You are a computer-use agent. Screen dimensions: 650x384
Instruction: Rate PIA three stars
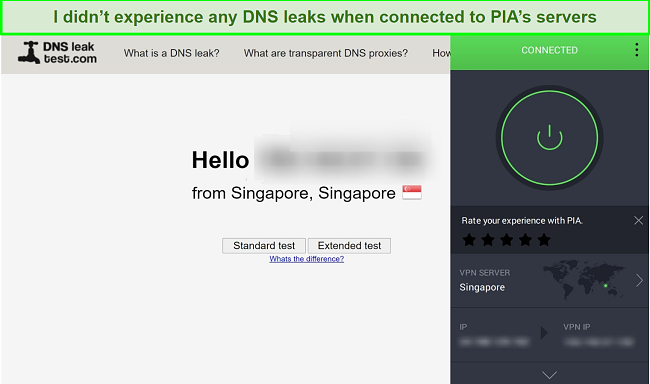point(507,239)
